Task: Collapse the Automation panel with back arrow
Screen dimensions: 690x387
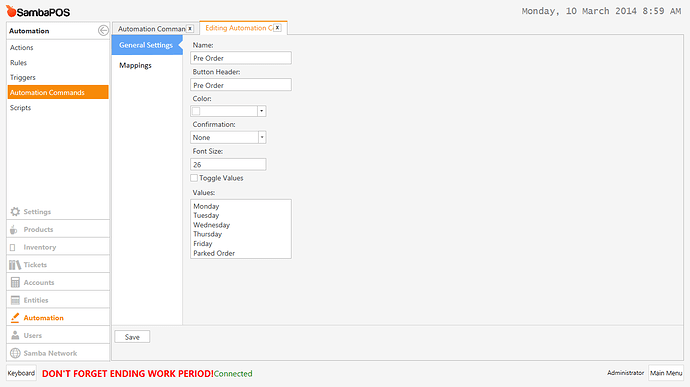Action: point(103,30)
